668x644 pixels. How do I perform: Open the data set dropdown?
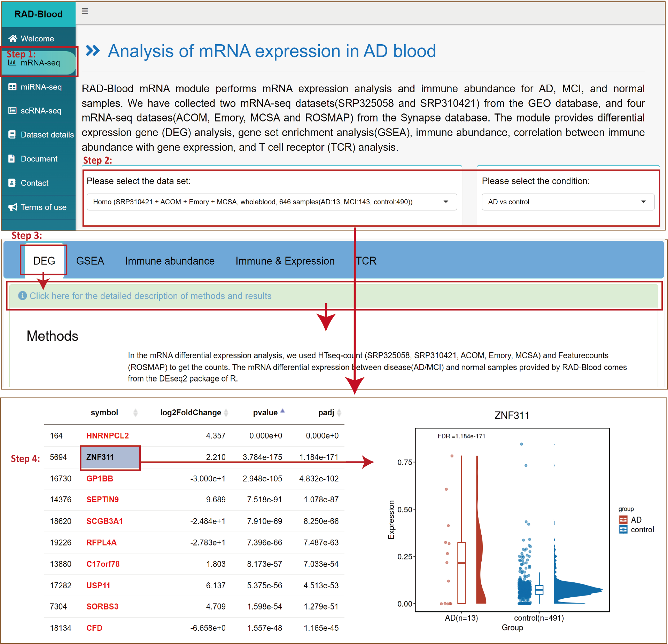[x=272, y=202]
